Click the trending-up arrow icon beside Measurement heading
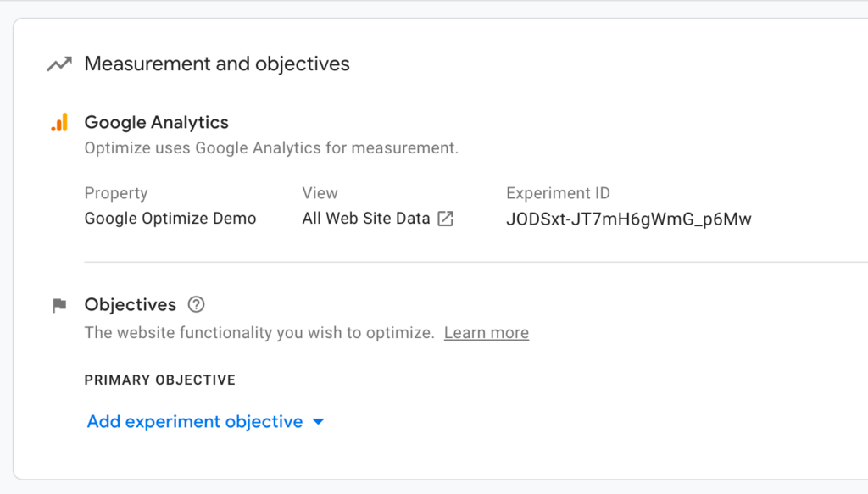The width and height of the screenshot is (868, 494). [x=59, y=64]
